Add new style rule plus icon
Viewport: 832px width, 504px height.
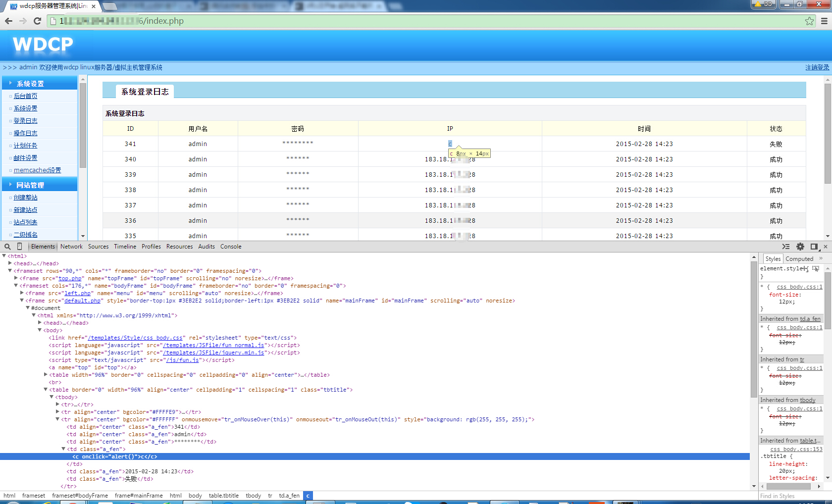coord(806,268)
